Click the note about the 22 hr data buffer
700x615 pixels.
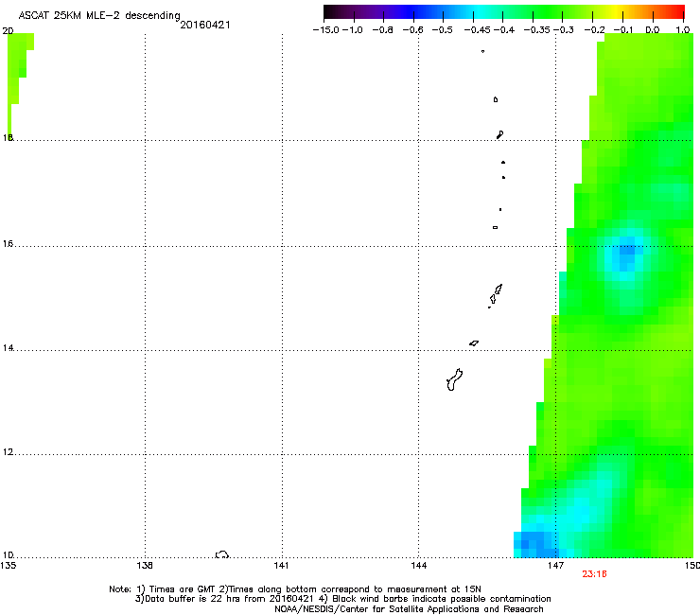[x=224, y=599]
